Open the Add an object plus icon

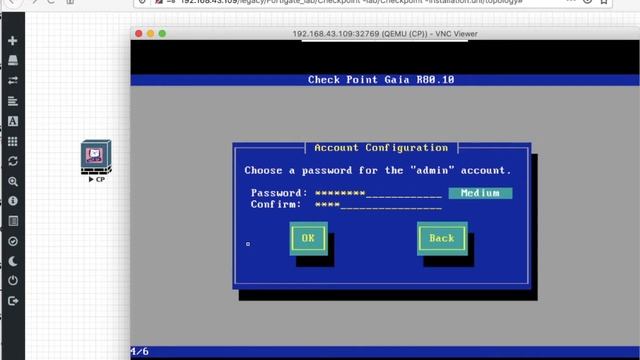pyautogui.click(x=13, y=40)
